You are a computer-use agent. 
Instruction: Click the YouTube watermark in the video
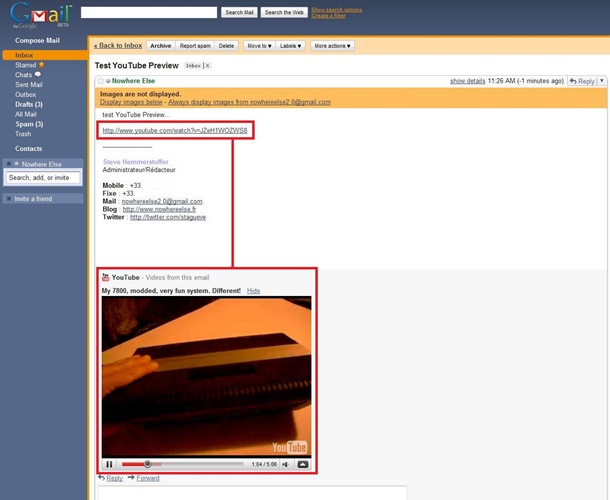289,447
